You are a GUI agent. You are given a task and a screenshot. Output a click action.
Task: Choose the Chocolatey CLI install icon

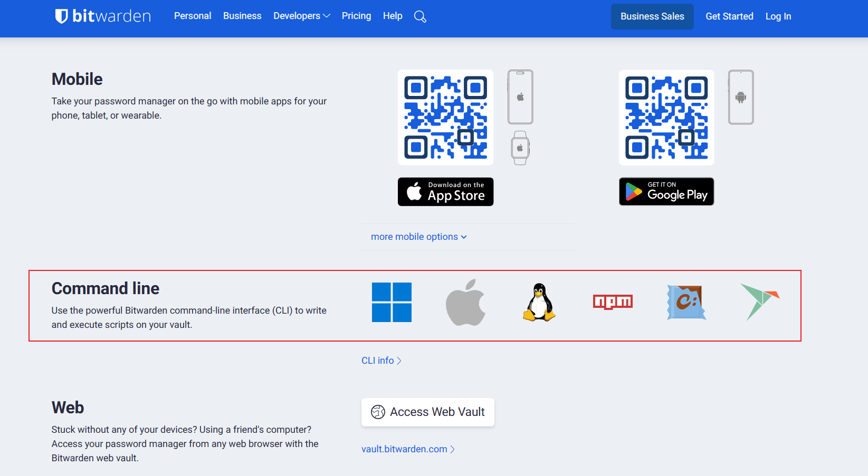[686, 302]
